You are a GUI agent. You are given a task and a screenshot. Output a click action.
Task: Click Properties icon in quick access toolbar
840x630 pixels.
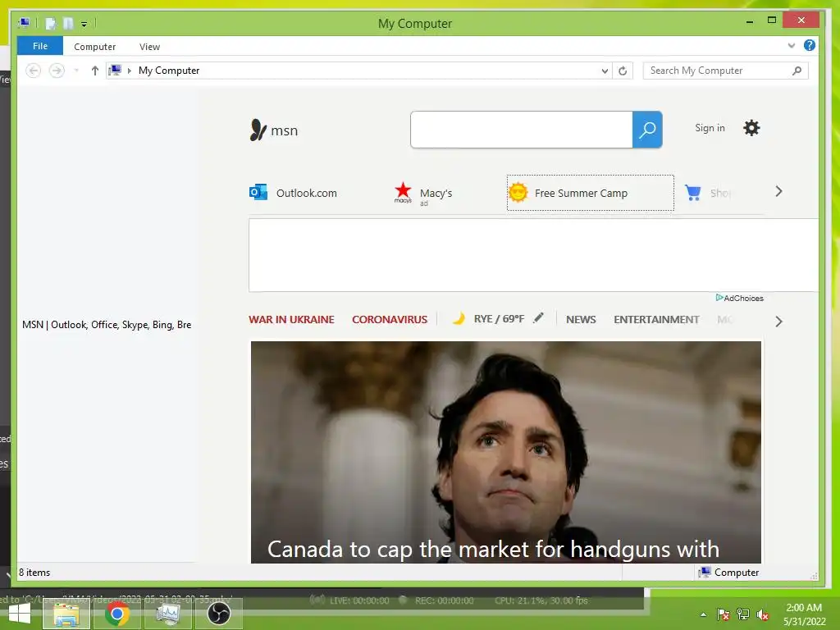click(x=51, y=24)
